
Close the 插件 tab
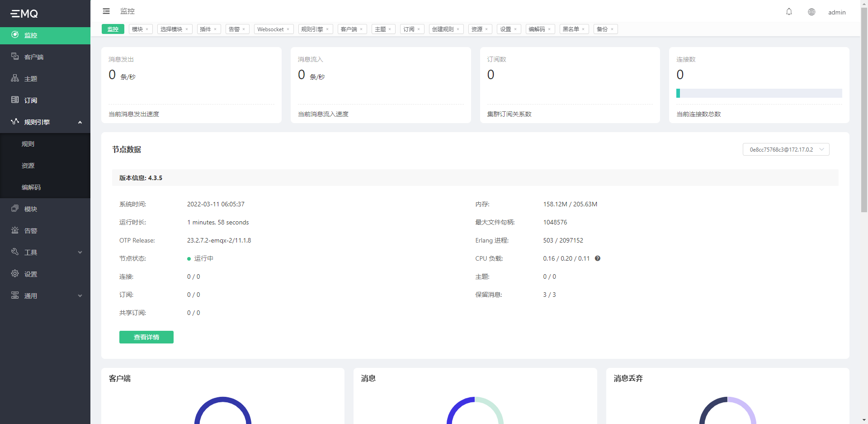point(215,29)
